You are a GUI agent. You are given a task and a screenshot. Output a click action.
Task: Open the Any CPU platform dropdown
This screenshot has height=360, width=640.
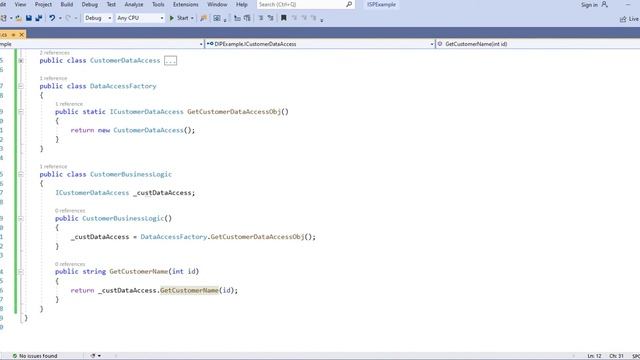tap(140, 18)
